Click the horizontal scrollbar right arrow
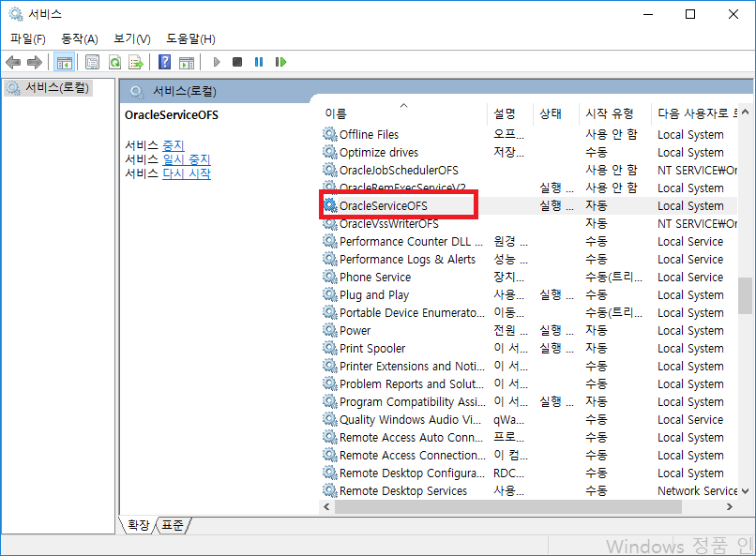Screen dimensions: 756x556 coord(729,507)
